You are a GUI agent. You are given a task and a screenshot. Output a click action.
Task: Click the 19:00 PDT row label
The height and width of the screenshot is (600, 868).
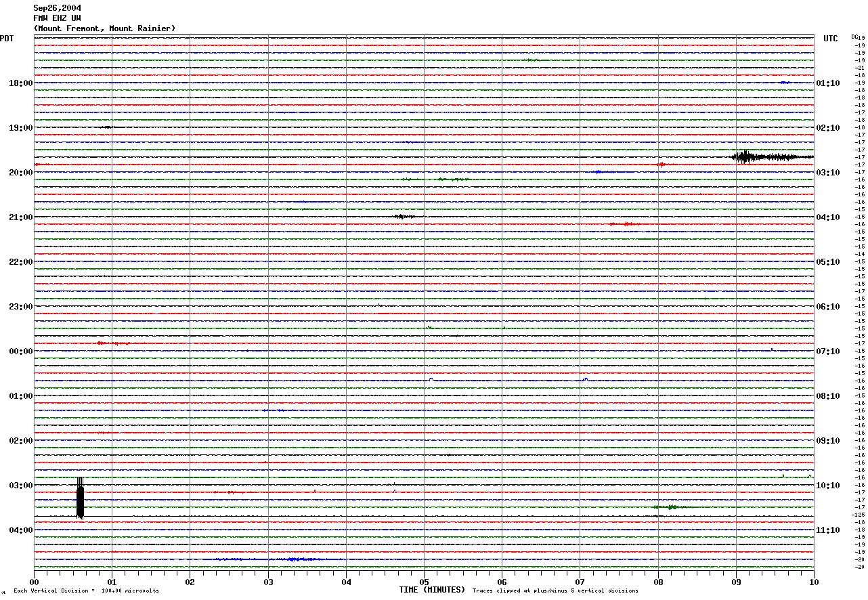[x=21, y=128]
